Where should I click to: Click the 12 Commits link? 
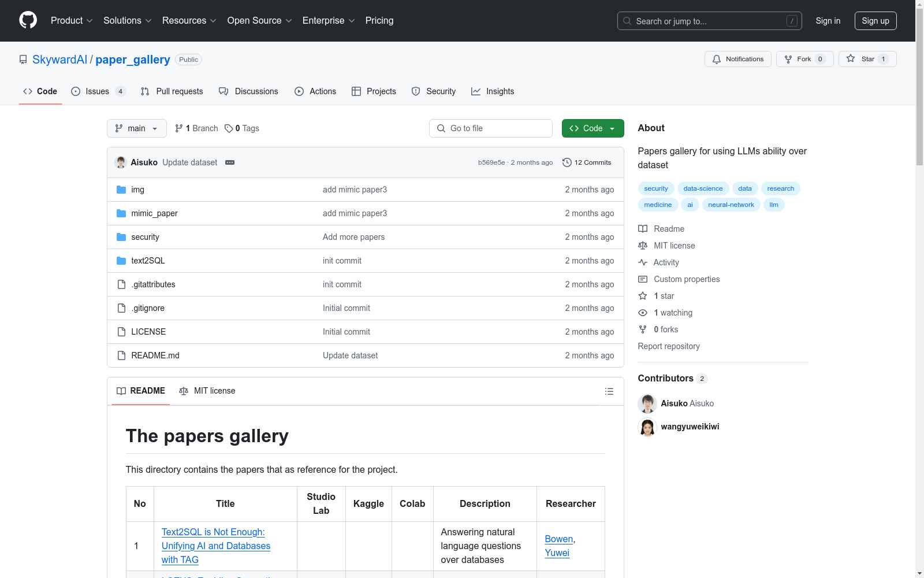point(587,162)
